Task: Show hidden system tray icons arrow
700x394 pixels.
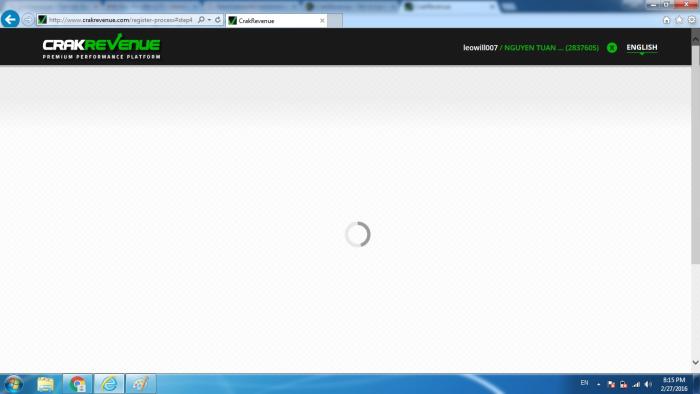Action: (599, 384)
